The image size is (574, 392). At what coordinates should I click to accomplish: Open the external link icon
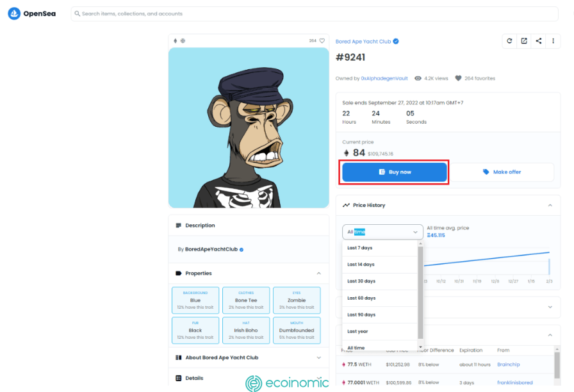[524, 41]
